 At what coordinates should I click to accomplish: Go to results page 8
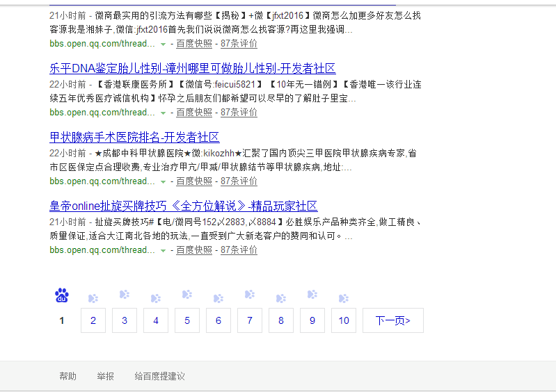281,320
